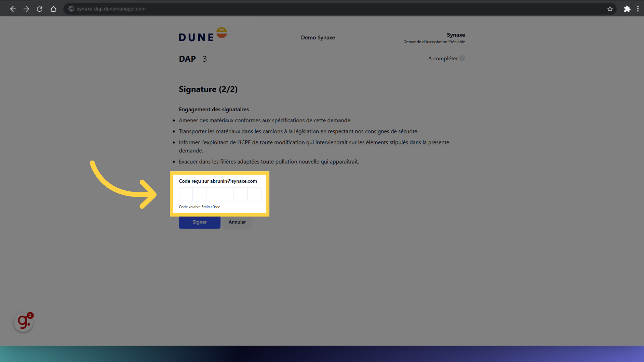Click the Code valable 5min timer text
Image resolution: width=644 pixels, height=362 pixels.
click(x=199, y=207)
